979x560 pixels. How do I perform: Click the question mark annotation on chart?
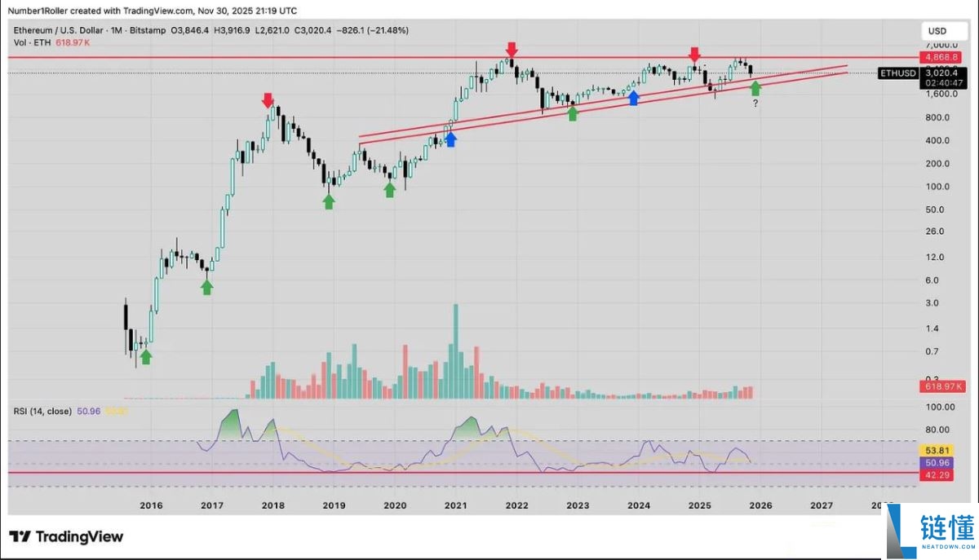pos(755,104)
